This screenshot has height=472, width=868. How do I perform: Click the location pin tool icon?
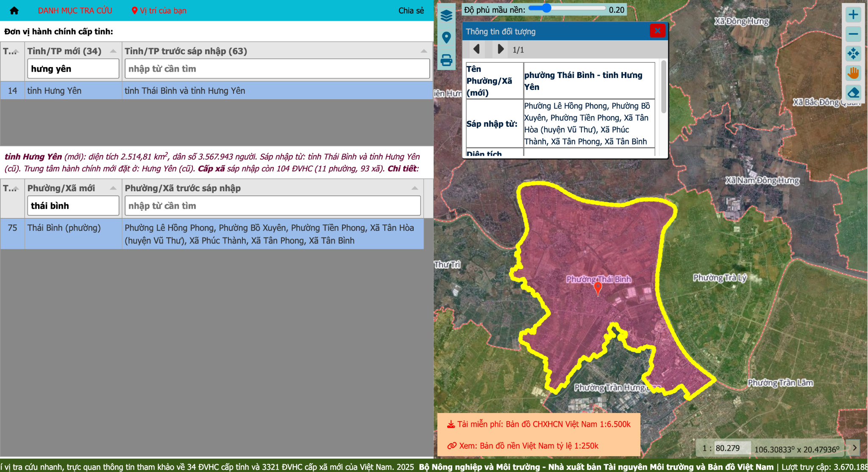click(x=446, y=38)
